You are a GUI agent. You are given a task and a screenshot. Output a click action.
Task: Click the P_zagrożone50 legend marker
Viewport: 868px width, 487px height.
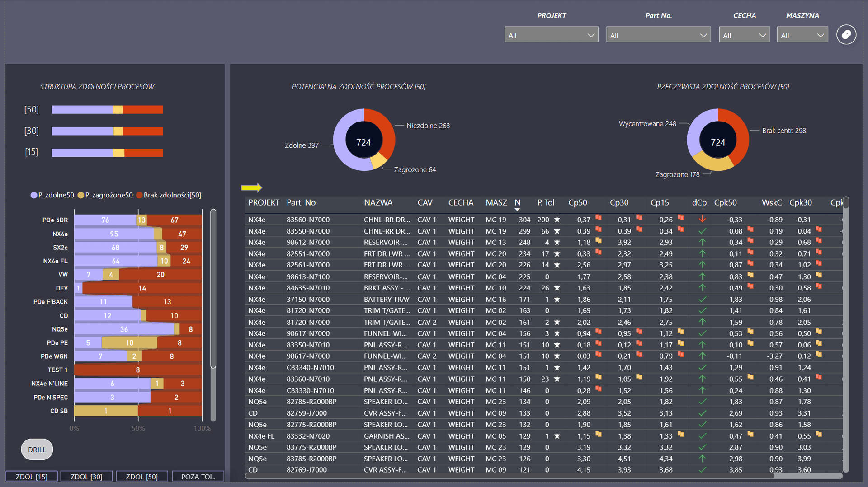click(81, 195)
